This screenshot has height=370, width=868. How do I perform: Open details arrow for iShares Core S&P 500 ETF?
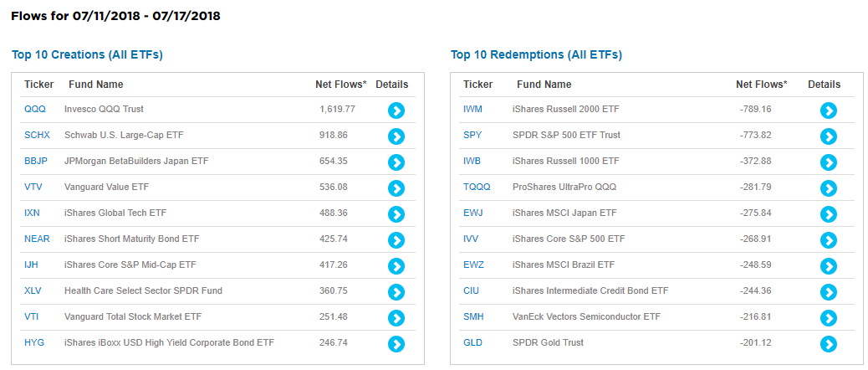click(x=828, y=240)
